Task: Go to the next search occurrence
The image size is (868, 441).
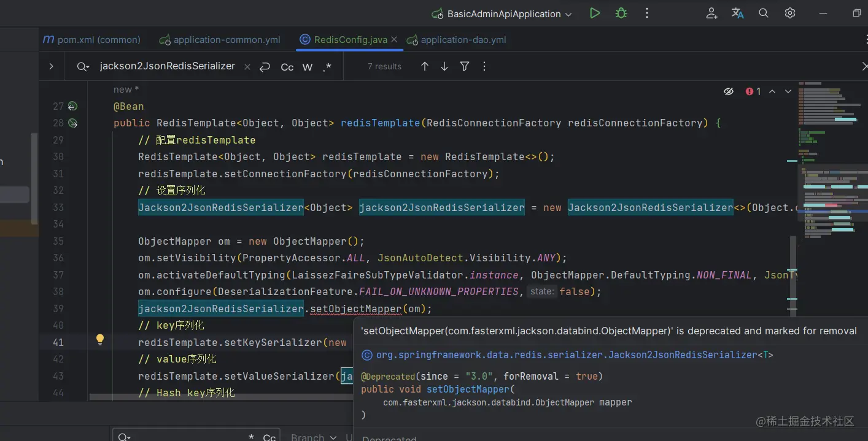Action: pyautogui.click(x=444, y=66)
